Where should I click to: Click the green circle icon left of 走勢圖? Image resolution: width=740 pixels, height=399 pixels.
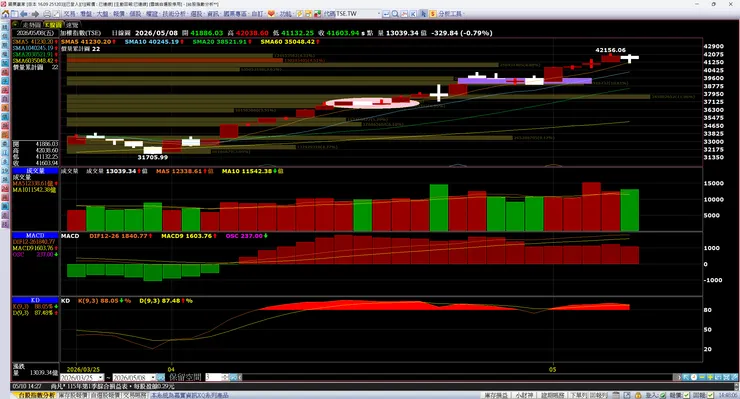click(16, 24)
